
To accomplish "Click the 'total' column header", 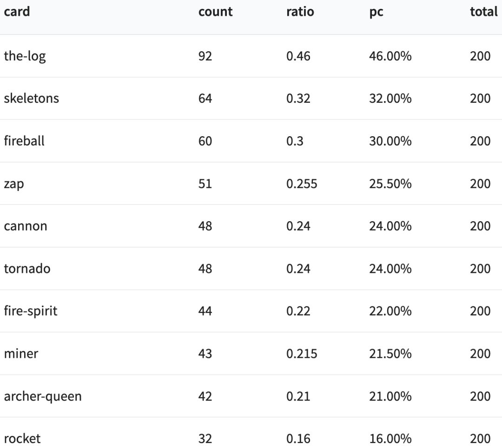I will point(483,12).
